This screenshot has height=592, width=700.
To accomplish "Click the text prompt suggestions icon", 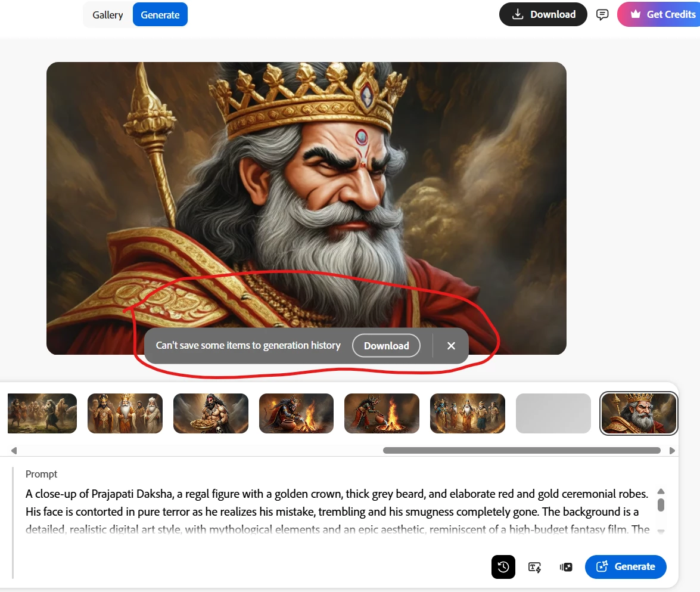I will [534, 567].
